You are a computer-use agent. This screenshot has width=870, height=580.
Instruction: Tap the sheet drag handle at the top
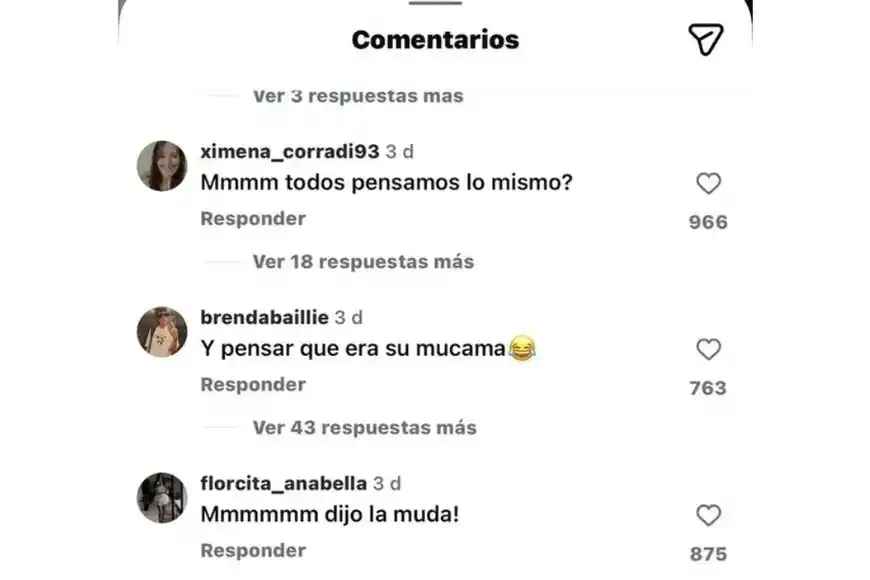point(434,4)
